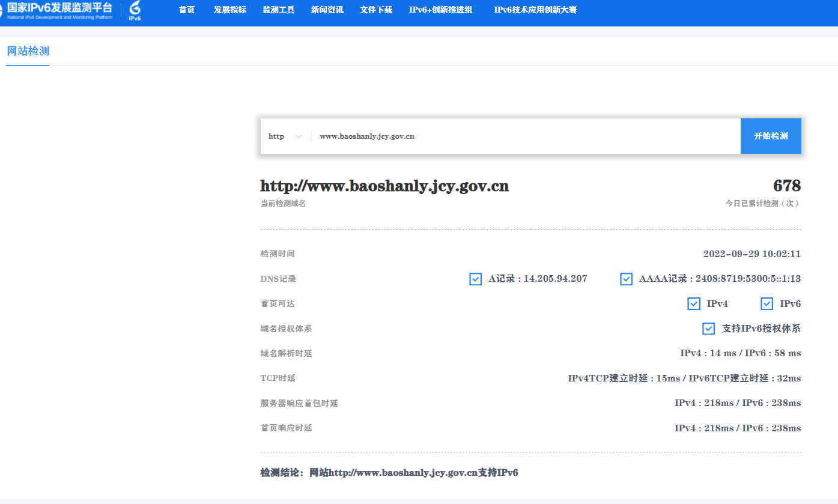Toggle the 支持IPv6授权体系 checkbox
This screenshot has width=838, height=504.
[x=709, y=329]
